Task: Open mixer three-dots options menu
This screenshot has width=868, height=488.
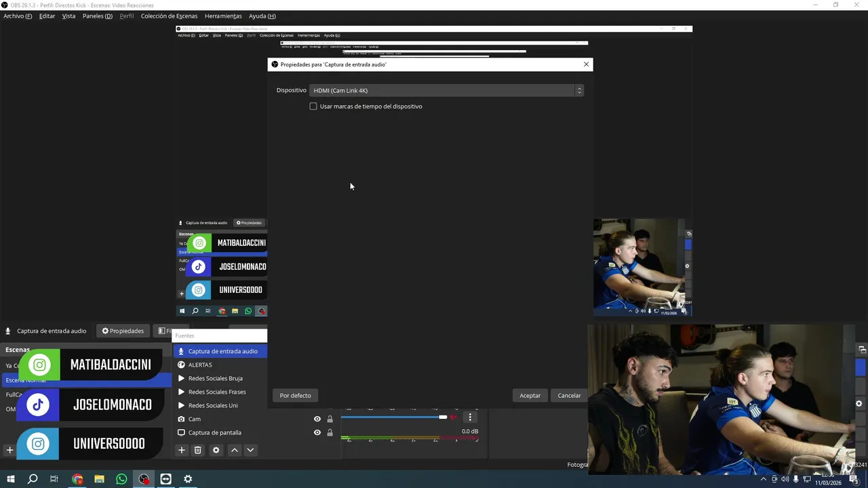Action: 470,418
